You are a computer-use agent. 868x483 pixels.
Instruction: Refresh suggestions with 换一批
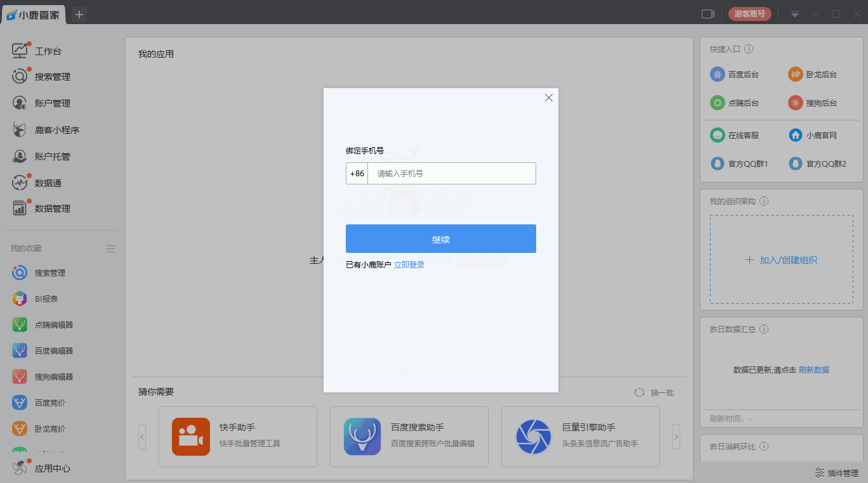tap(655, 393)
